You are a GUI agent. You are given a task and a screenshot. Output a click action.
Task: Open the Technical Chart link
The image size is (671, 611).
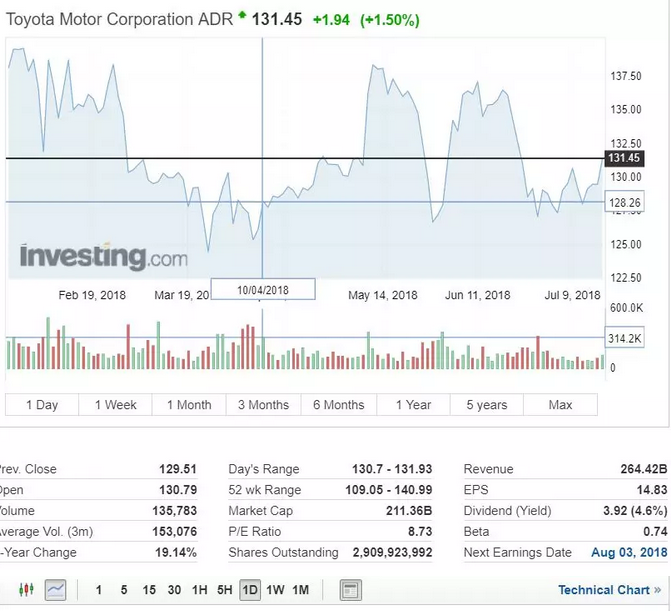point(609,590)
